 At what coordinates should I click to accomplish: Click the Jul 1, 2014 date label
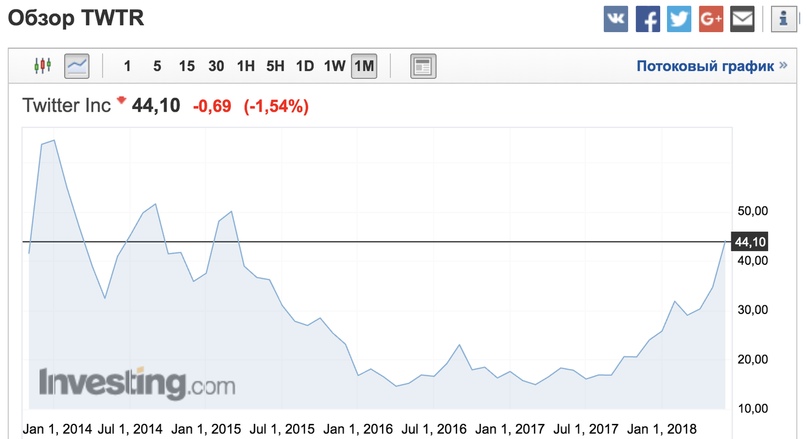pos(130,429)
